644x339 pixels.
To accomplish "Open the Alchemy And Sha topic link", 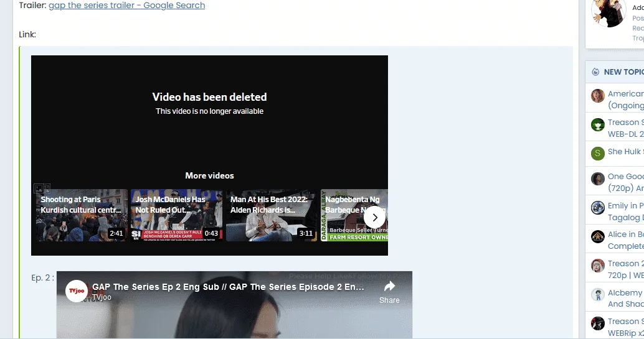I will pos(626,298).
